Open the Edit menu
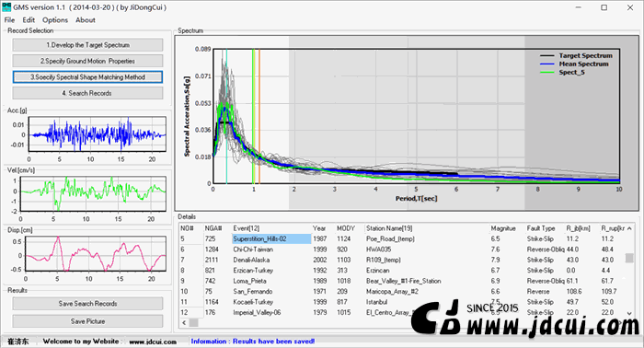Screen dimensions: 644x348 [x=29, y=19]
